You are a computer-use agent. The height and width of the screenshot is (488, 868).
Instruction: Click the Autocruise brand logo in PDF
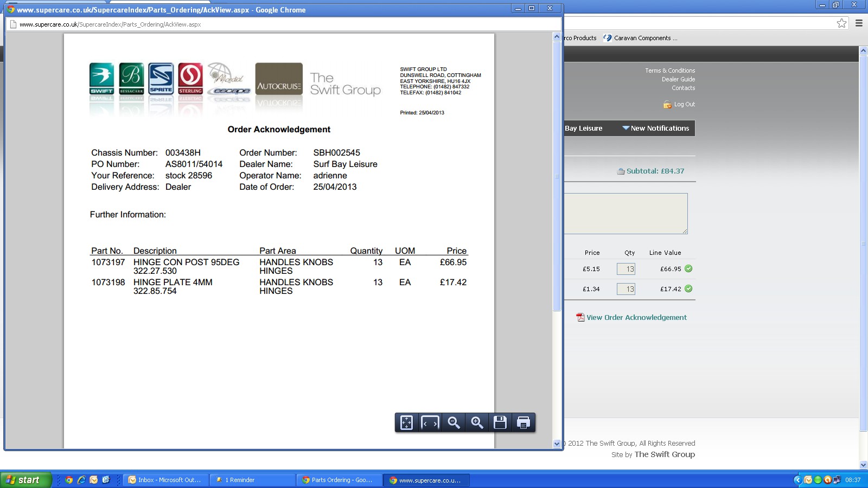tap(279, 79)
